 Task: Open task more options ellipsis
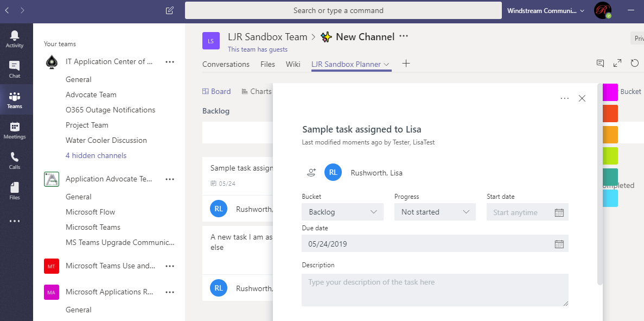click(x=565, y=98)
